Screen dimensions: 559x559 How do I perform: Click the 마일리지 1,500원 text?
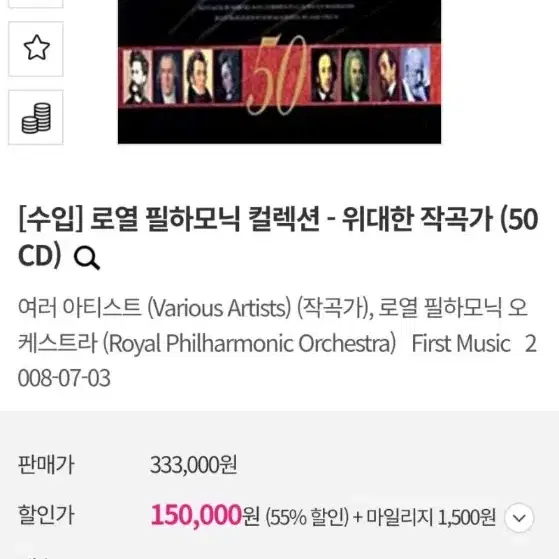click(431, 518)
